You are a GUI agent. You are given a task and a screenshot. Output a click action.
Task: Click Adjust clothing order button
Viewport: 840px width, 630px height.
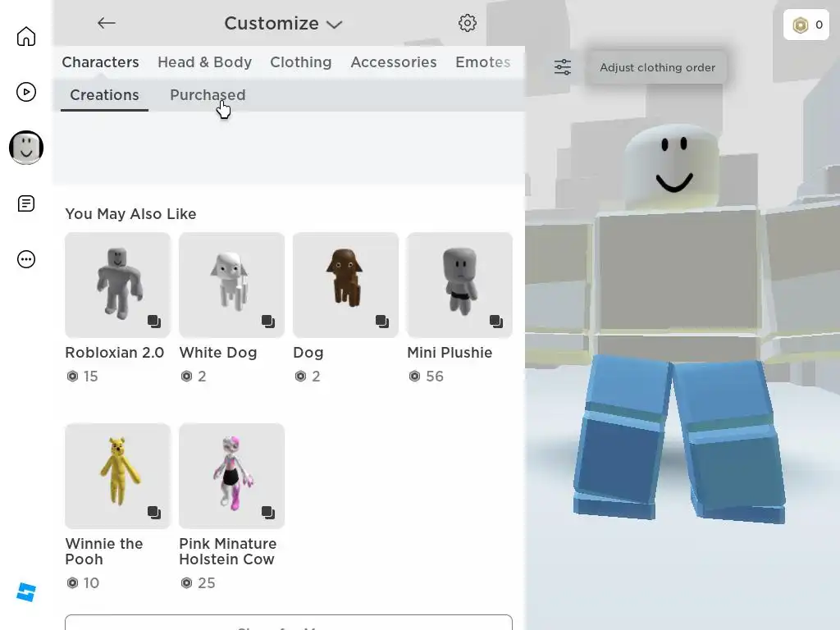pyautogui.click(x=657, y=67)
